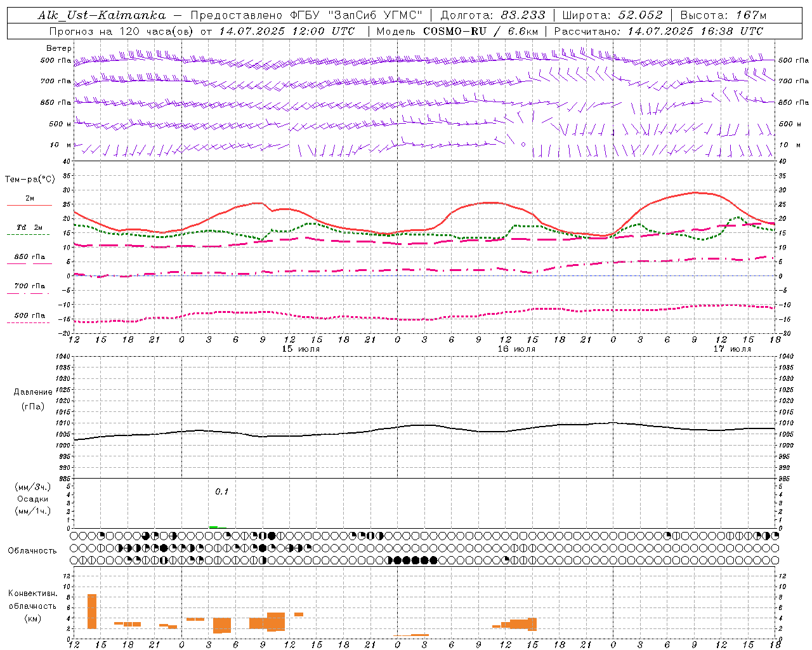Click the 17 июля date label
The height and width of the screenshot is (650, 812).
(x=732, y=349)
